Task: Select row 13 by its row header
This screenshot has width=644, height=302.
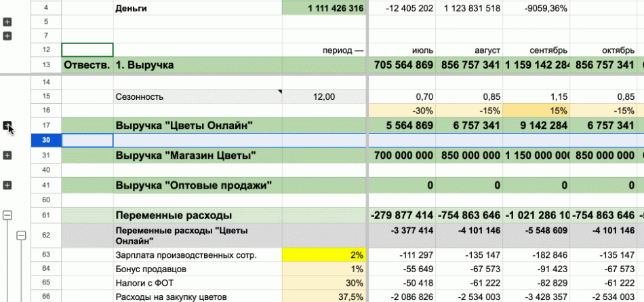Action: (46, 65)
